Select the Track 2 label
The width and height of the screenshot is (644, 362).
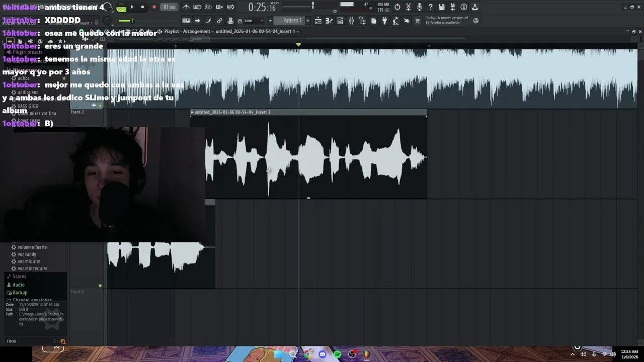click(77, 112)
